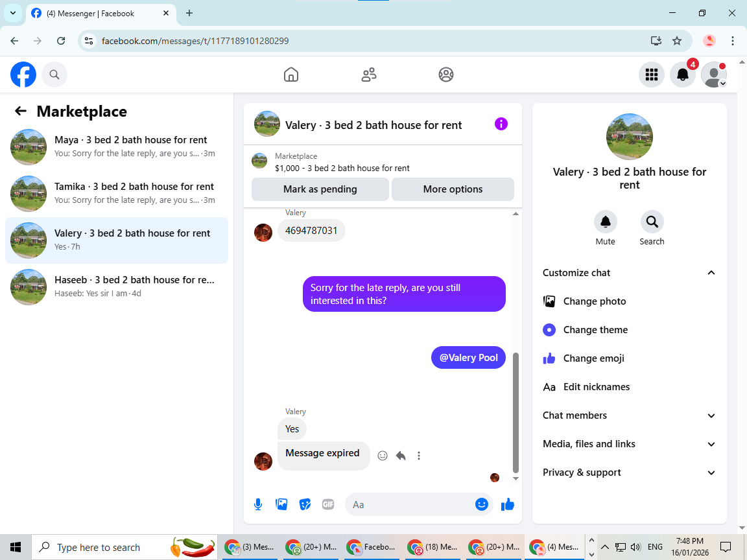Click the @Valery Pool mention bubble
This screenshot has width=747, height=560.
(468, 358)
